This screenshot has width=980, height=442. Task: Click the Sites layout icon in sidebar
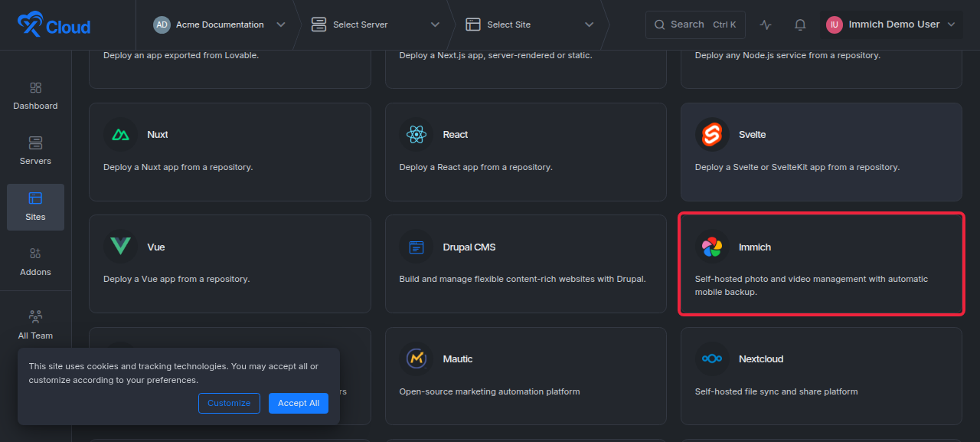pos(35,198)
